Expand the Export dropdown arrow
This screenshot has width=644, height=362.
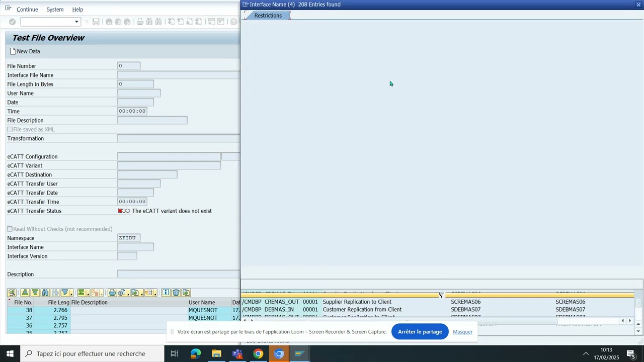(x=142, y=294)
